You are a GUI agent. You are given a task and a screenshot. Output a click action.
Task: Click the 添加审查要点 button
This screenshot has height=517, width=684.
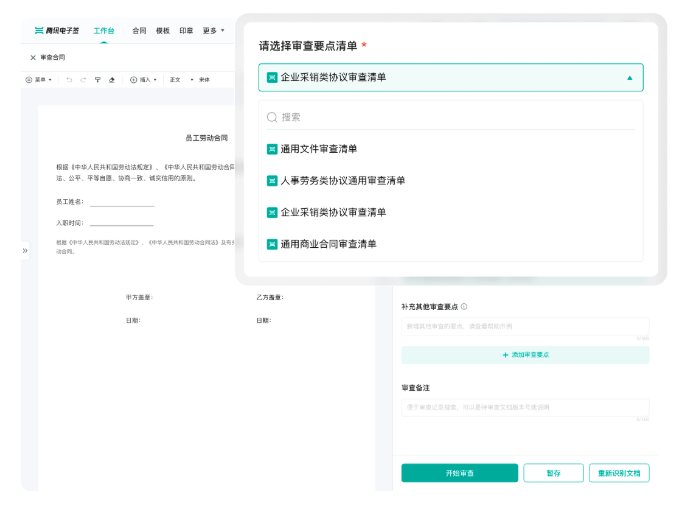[525, 355]
